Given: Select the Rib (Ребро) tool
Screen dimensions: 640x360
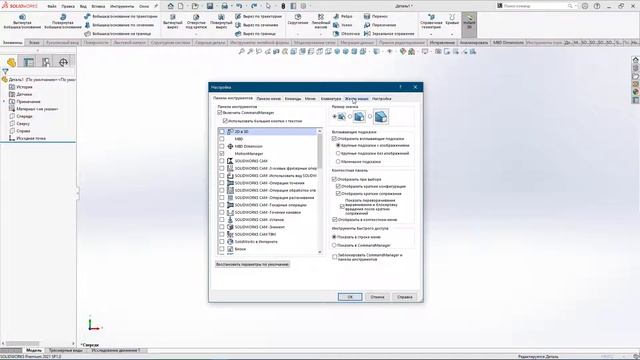Looking at the screenshot, I should tap(343, 16).
